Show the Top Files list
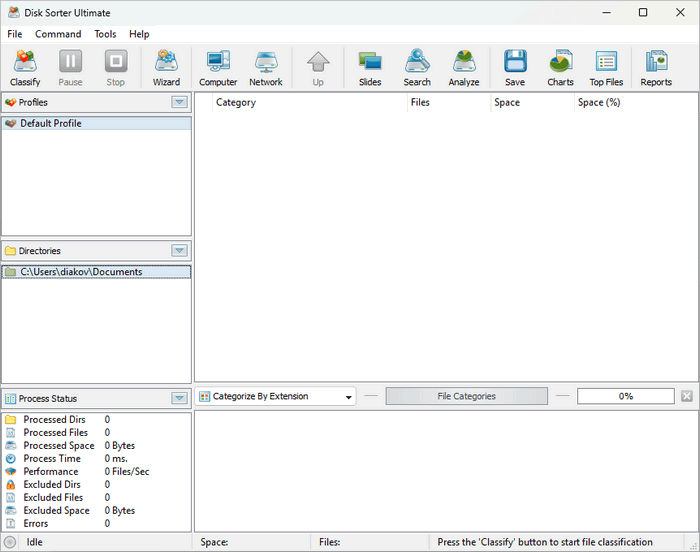 [x=606, y=61]
